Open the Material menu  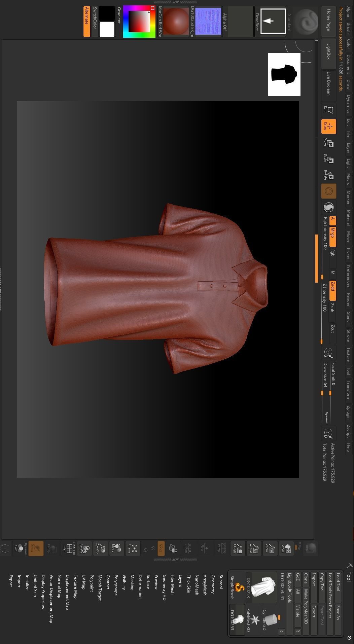[348, 218]
